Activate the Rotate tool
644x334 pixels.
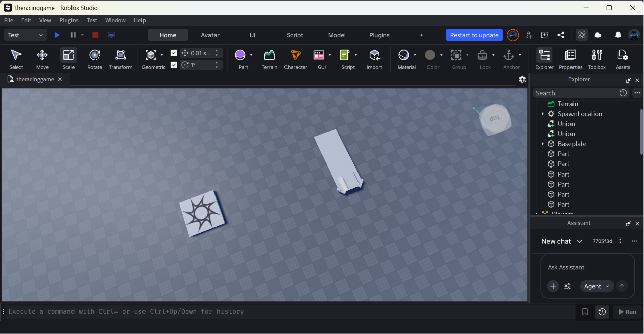coord(95,59)
